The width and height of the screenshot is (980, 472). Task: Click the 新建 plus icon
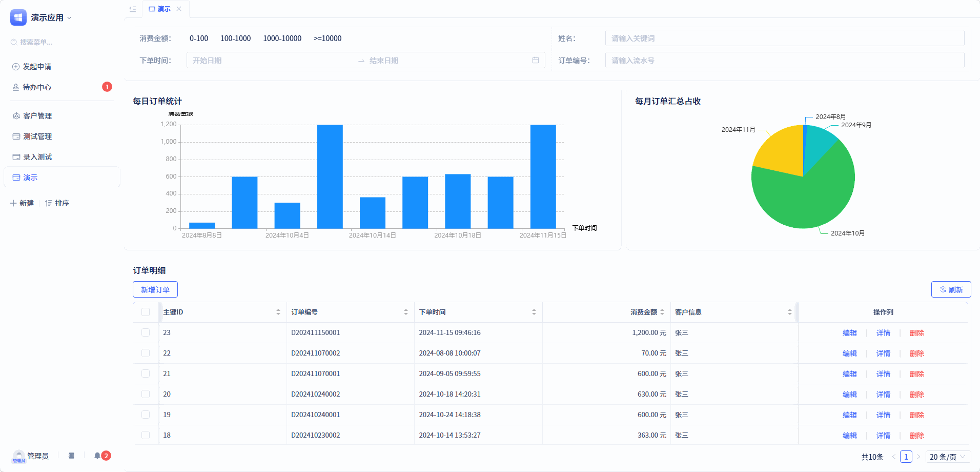(13, 203)
